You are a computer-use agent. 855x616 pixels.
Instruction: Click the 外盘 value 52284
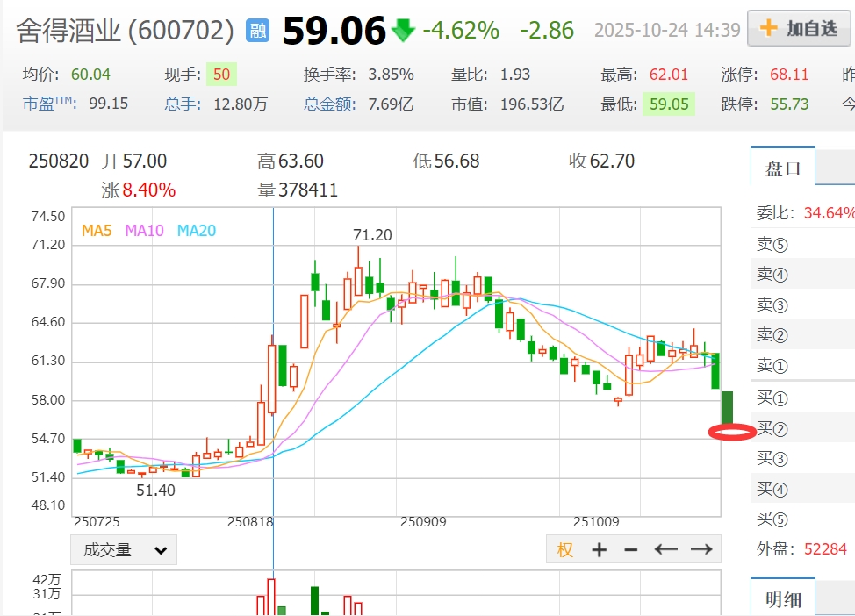click(825, 549)
